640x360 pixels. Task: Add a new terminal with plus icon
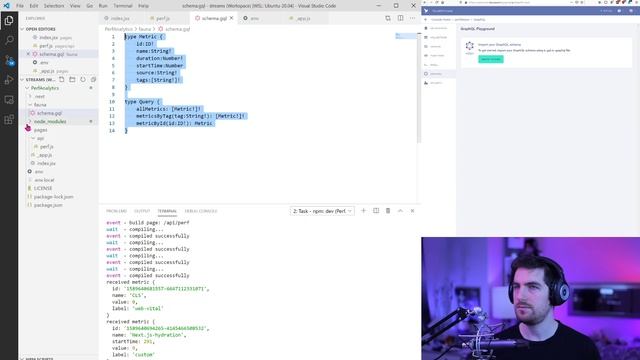pos(363,211)
